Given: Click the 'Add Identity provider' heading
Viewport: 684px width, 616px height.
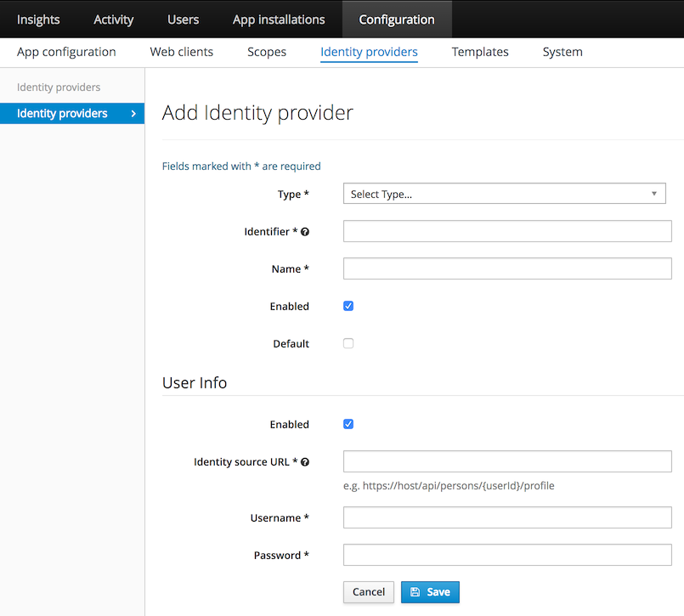Looking at the screenshot, I should (x=257, y=113).
